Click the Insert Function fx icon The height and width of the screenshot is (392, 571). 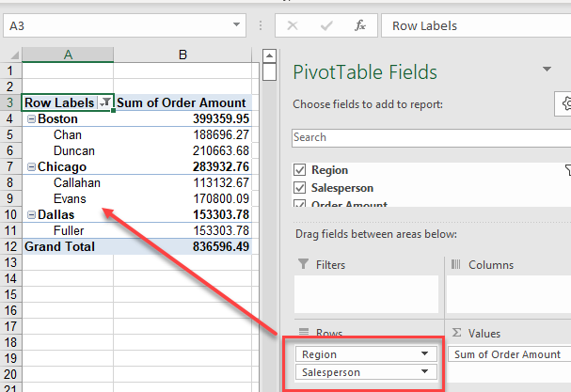359,26
